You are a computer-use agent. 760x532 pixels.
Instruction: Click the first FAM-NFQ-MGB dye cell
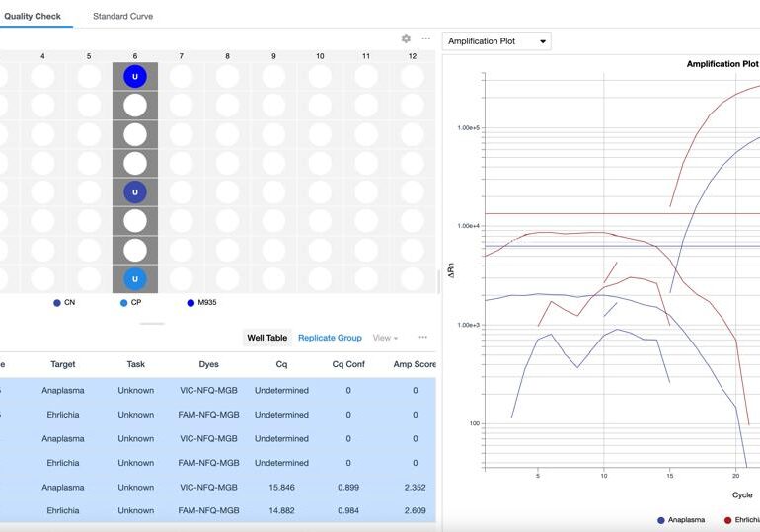pos(209,415)
